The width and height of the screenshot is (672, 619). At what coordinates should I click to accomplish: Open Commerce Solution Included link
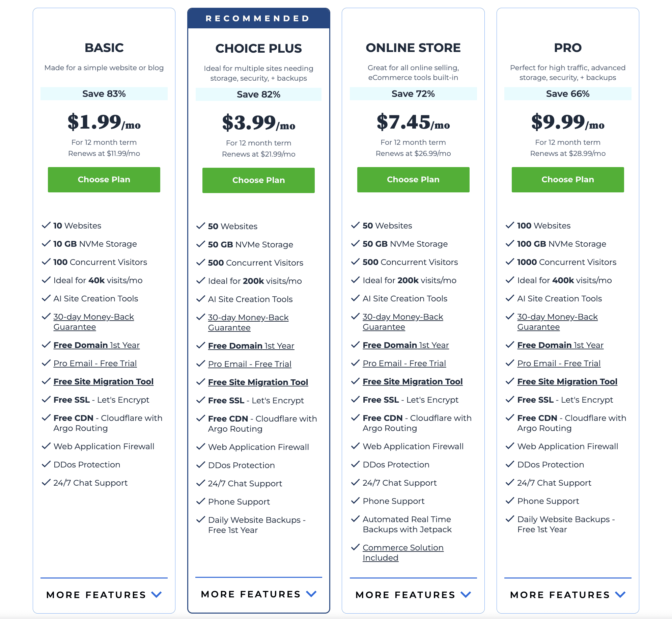(403, 553)
